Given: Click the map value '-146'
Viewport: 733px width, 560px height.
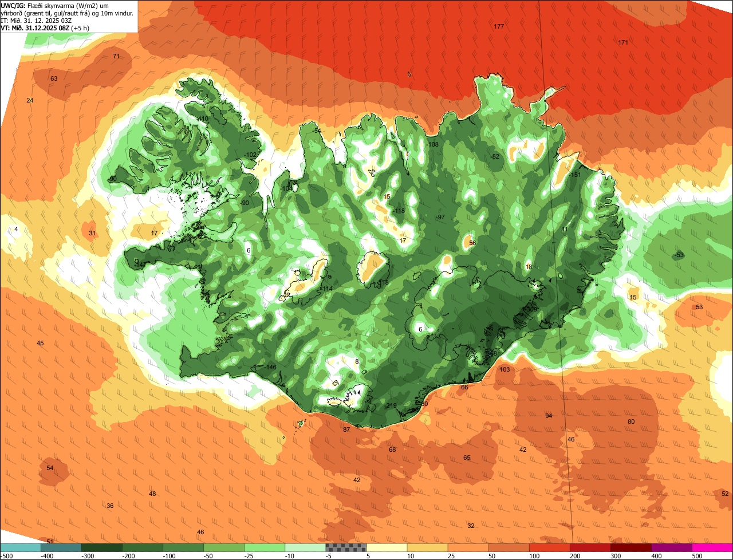Looking at the screenshot, I should pyautogui.click(x=271, y=367).
